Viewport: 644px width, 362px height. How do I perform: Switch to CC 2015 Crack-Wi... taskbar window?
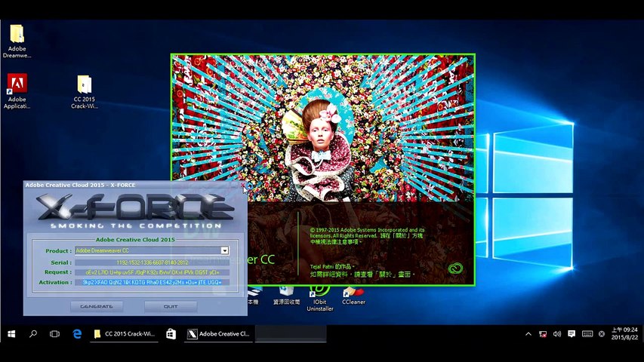click(x=124, y=334)
